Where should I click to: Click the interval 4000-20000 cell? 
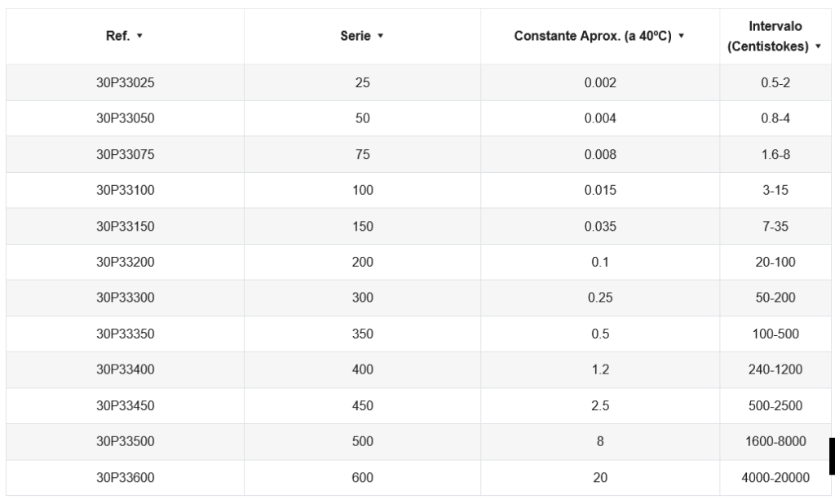(775, 477)
